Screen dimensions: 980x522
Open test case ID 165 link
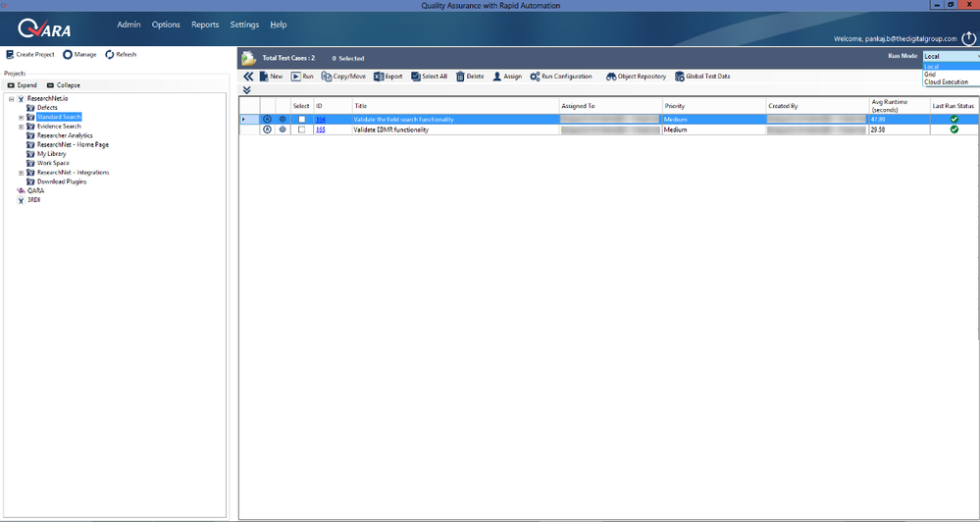click(x=320, y=130)
